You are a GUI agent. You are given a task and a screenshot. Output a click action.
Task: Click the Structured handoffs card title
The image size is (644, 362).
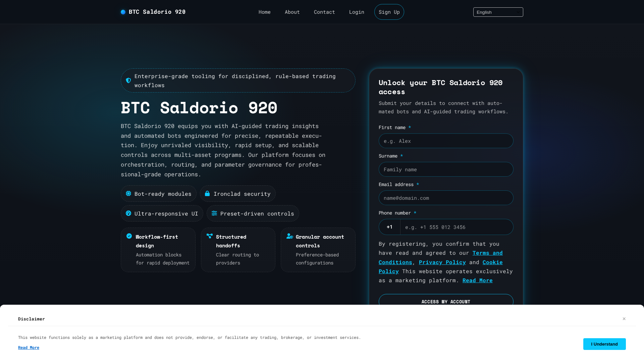231,241
